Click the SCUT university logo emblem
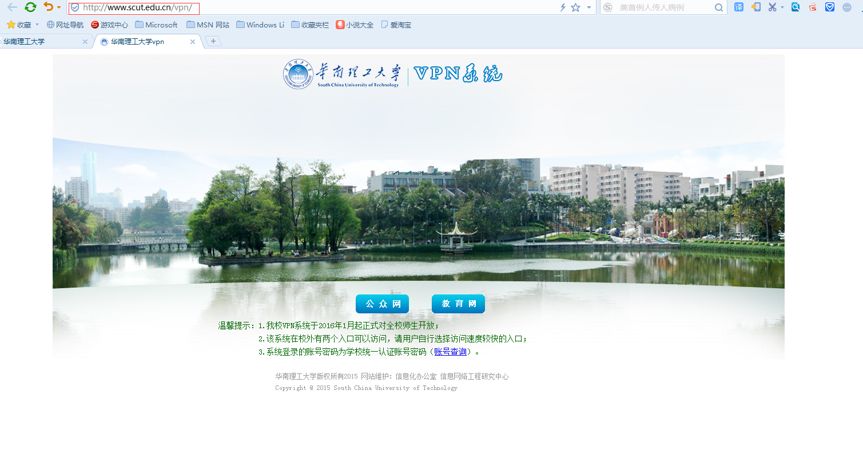Viewport: 863px width, 458px height. click(x=298, y=74)
